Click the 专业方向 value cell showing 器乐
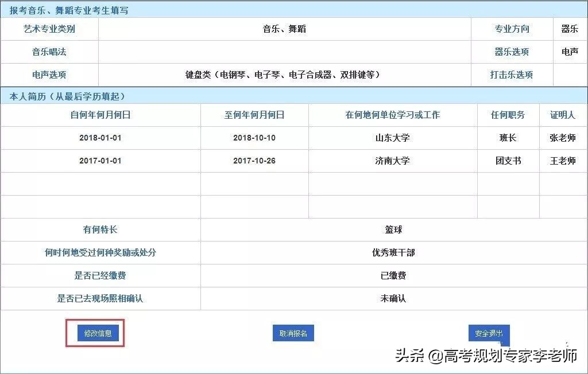 click(x=570, y=29)
